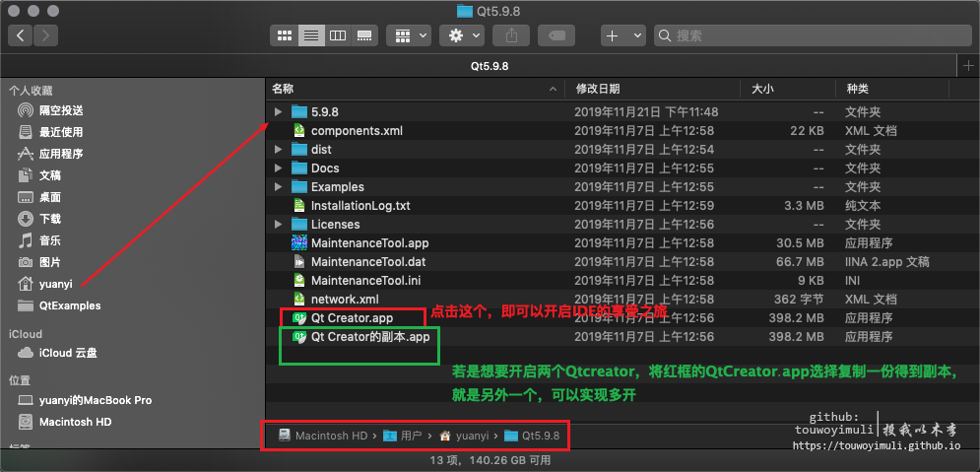Expand the Examples folder triangle
This screenshot has width=980, height=472.
click(278, 187)
